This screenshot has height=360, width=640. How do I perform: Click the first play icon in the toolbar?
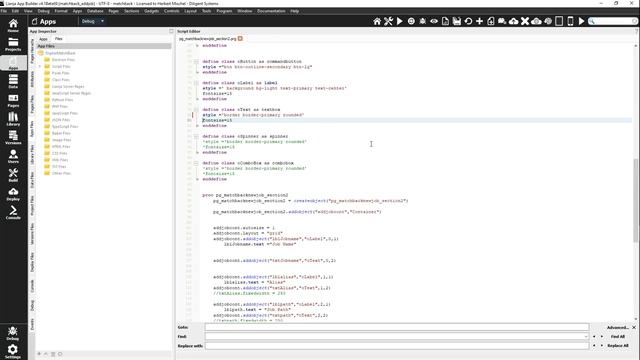pos(400,21)
